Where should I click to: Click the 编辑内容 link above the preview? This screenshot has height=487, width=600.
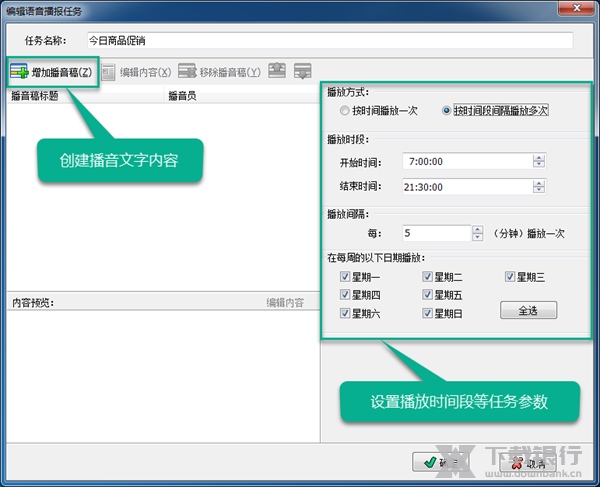coord(284,301)
